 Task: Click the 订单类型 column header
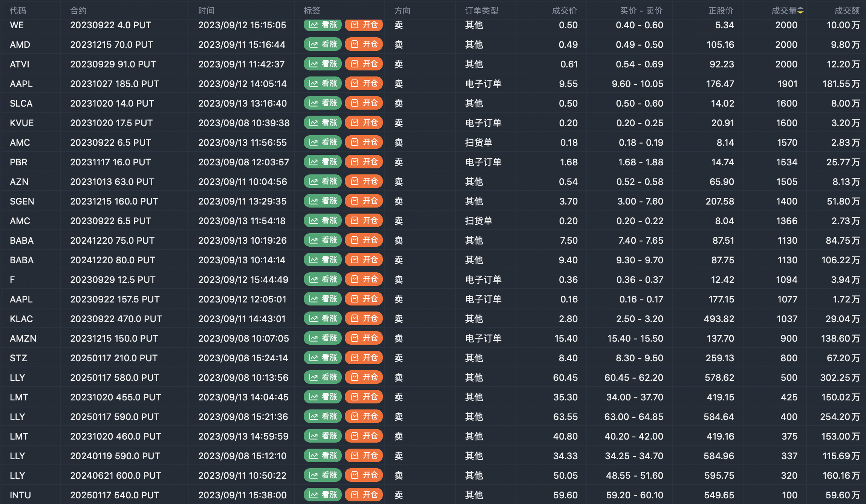coord(482,11)
